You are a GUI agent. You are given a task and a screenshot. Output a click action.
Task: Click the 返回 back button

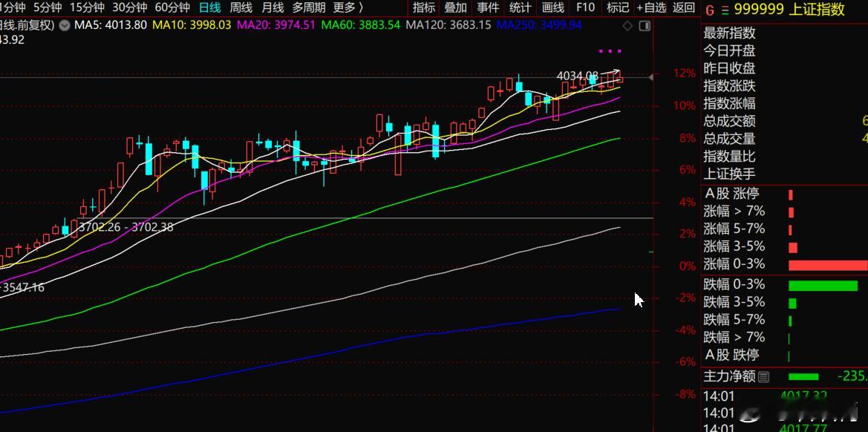684,7
